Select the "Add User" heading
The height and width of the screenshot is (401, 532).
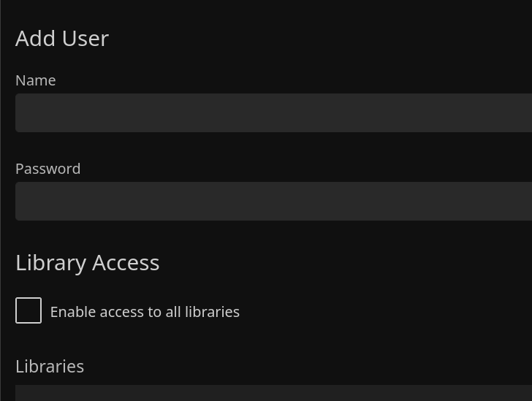tap(62, 38)
